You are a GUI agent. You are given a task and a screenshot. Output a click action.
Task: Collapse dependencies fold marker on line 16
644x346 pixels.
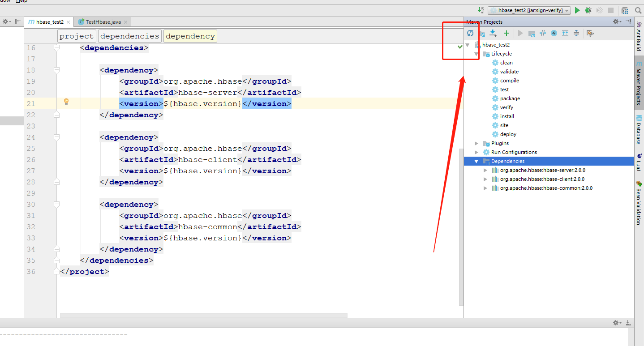(x=56, y=47)
